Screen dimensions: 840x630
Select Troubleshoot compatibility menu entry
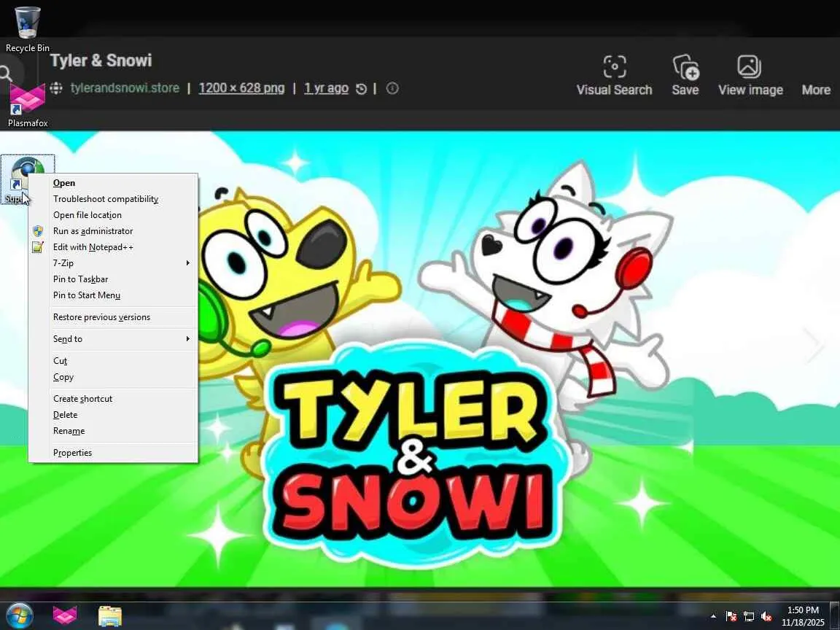click(113, 199)
